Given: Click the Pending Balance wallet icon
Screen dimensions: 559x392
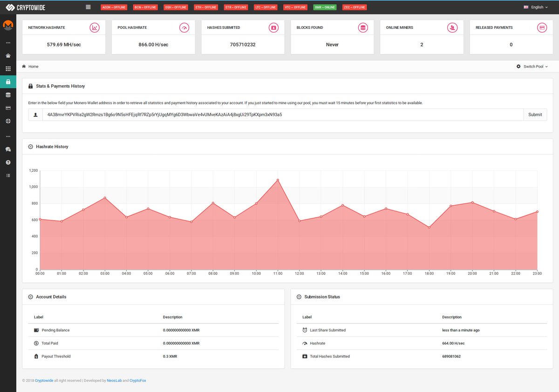Looking at the screenshot, I should pos(36,330).
